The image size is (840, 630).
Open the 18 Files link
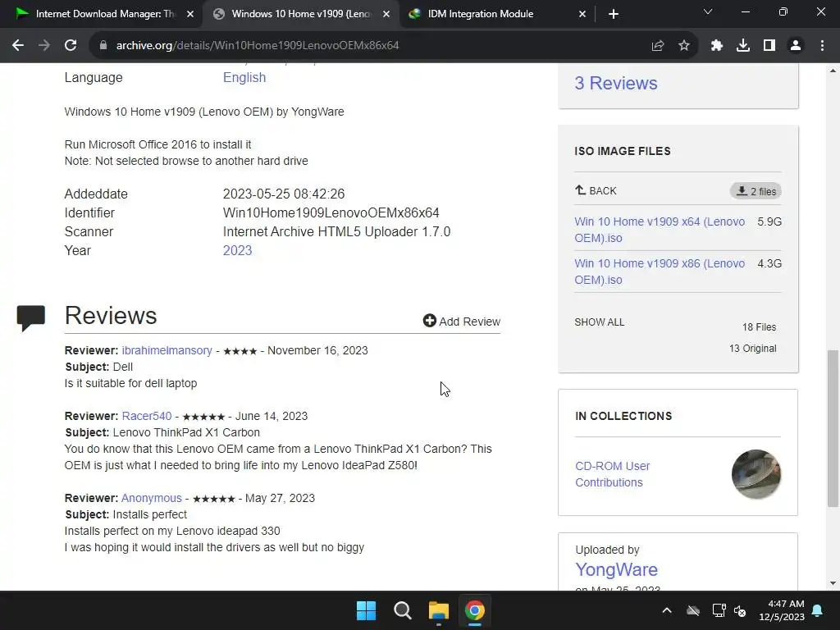[x=759, y=327]
